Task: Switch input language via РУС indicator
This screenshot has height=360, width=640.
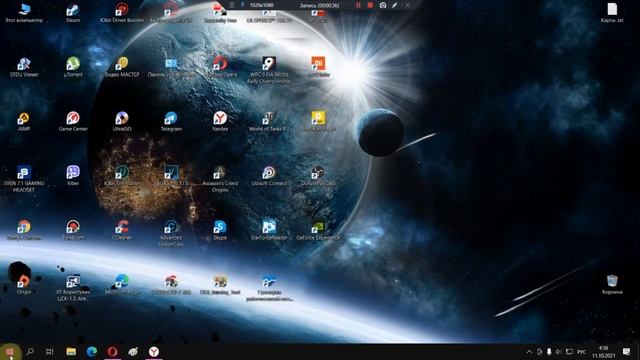Action: click(x=581, y=351)
